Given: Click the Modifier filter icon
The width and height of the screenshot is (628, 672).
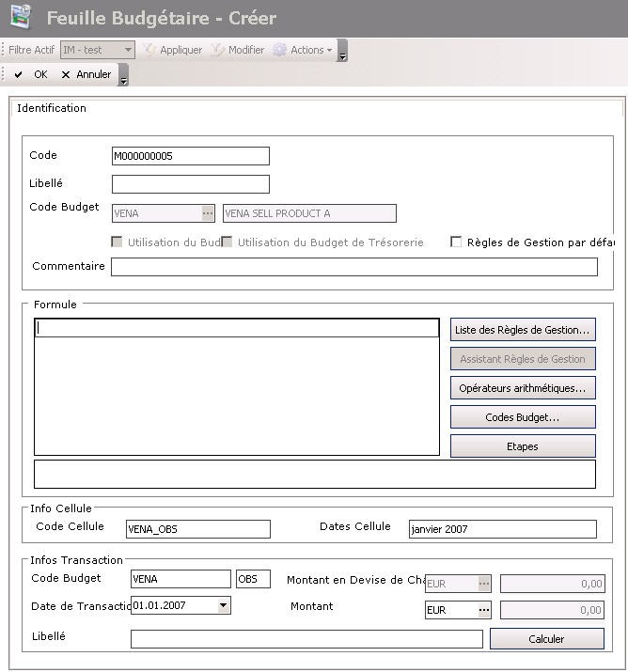Looking at the screenshot, I should click(218, 50).
